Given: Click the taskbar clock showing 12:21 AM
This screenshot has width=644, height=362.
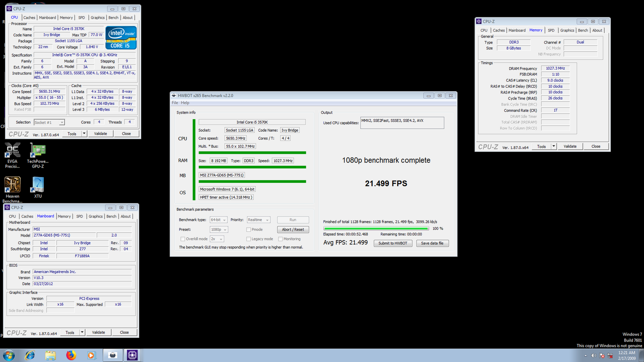Looking at the screenshot, I should click(x=627, y=355).
